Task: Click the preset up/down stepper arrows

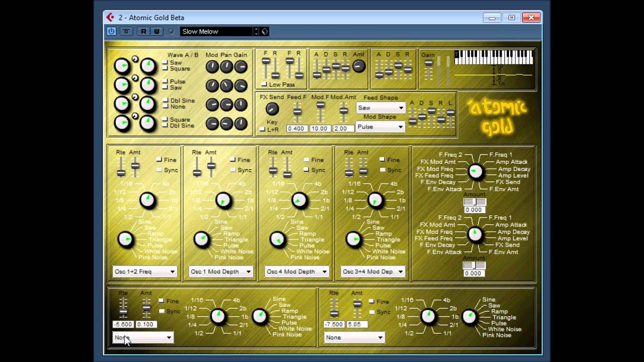Action: 256,31
